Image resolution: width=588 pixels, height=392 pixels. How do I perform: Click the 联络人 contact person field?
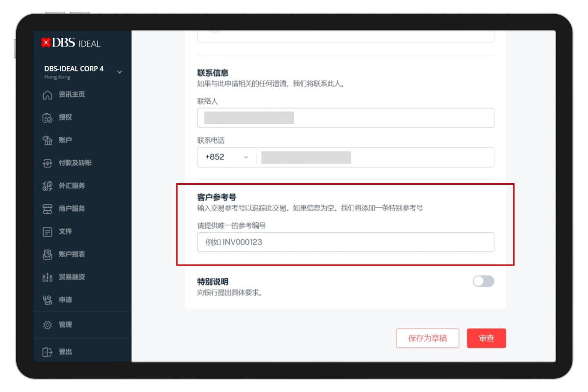pos(345,118)
